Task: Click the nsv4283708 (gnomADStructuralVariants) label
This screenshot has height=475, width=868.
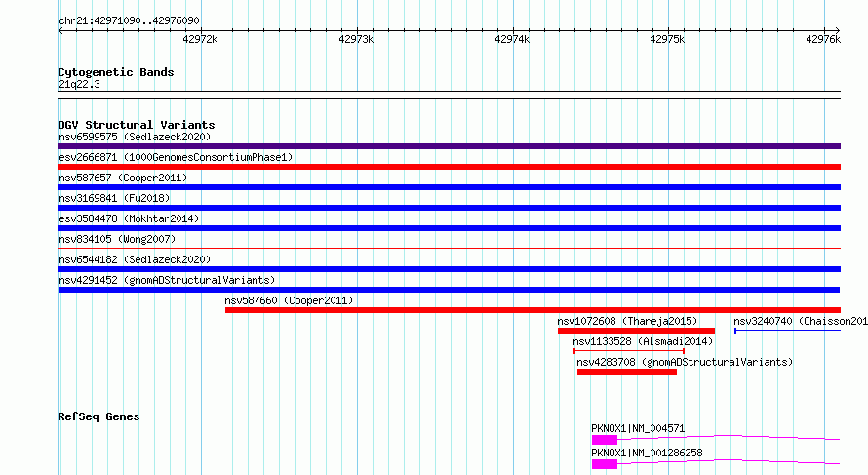Action: click(x=685, y=362)
